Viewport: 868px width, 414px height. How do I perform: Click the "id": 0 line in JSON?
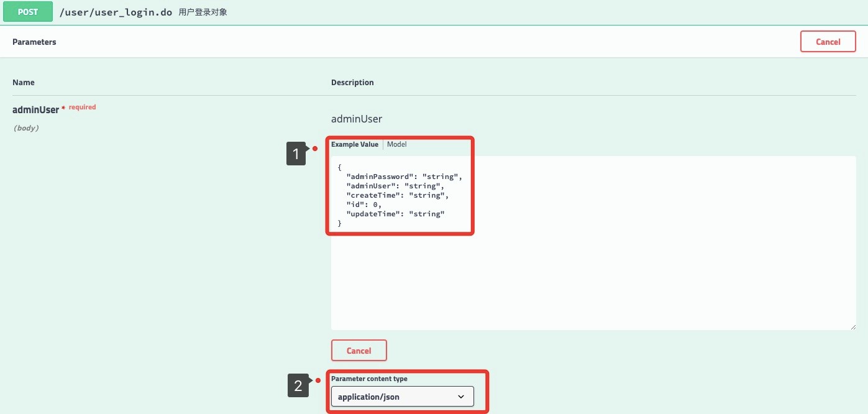[363, 205]
